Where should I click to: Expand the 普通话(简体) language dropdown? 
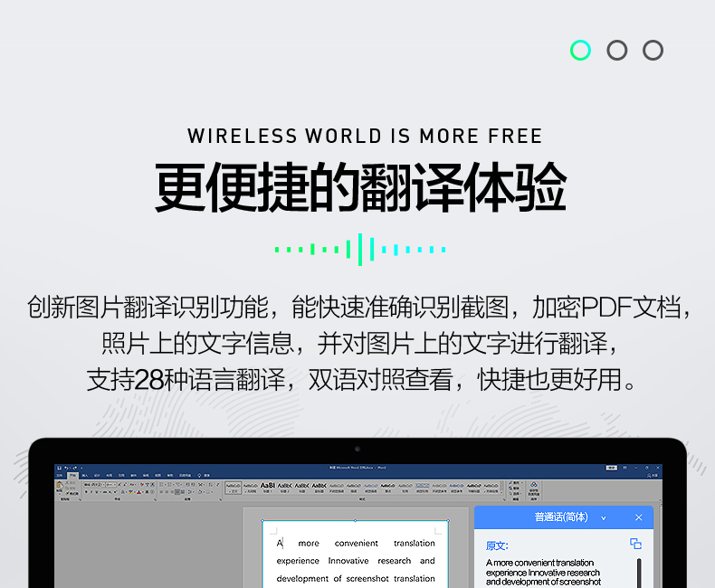(604, 517)
